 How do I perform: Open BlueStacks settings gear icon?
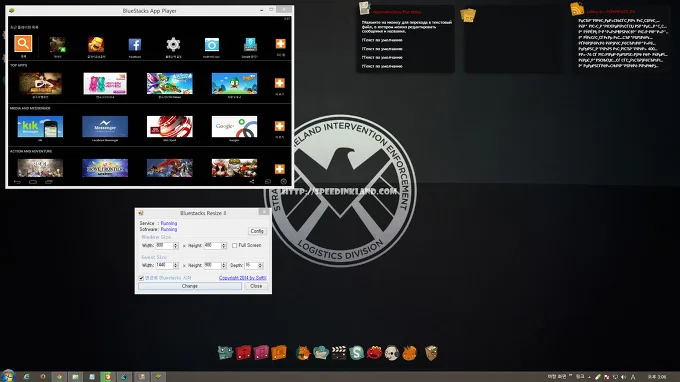173,44
